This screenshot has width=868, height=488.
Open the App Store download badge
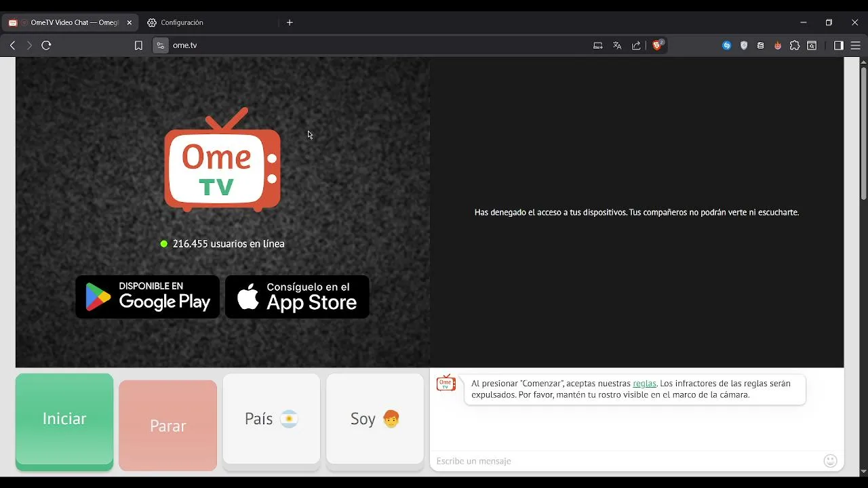point(297,297)
